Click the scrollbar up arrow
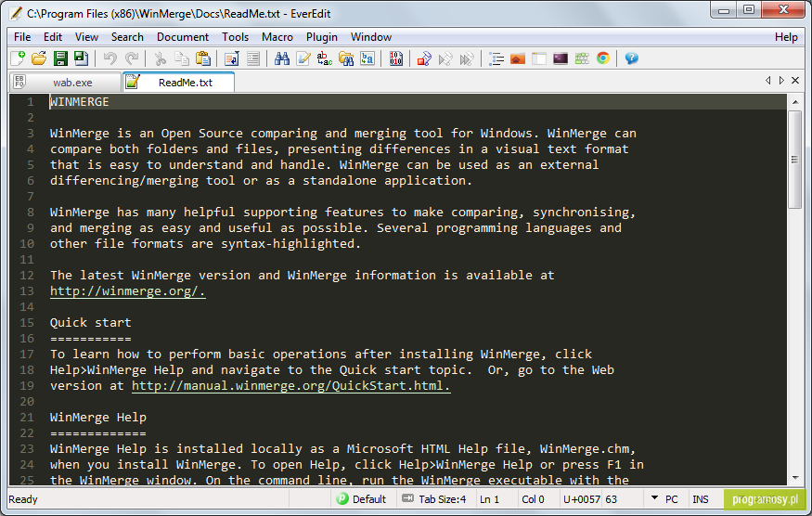Image resolution: width=812 pixels, height=516 pixels. tap(795, 102)
